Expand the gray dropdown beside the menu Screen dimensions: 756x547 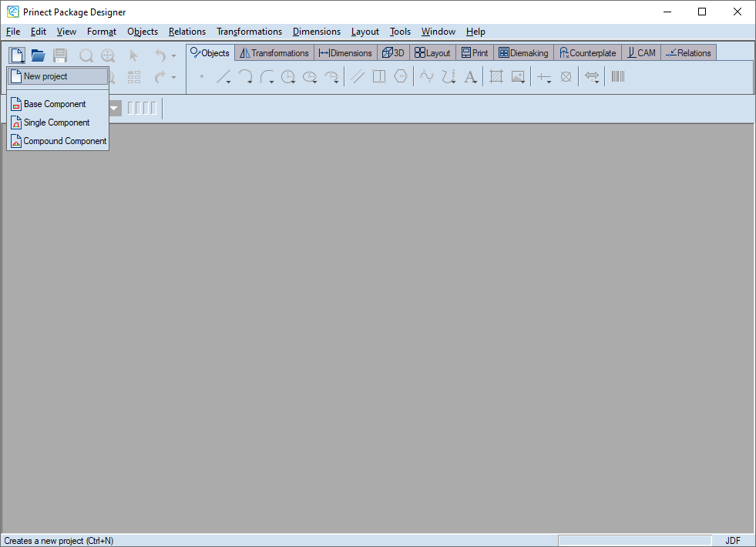[114, 108]
